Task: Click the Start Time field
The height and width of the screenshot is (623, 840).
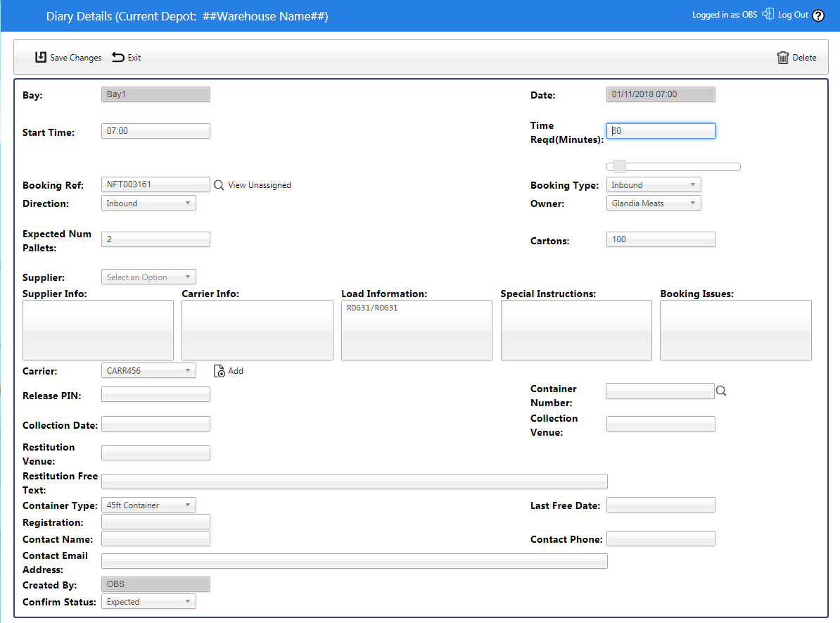Action: 155,131
